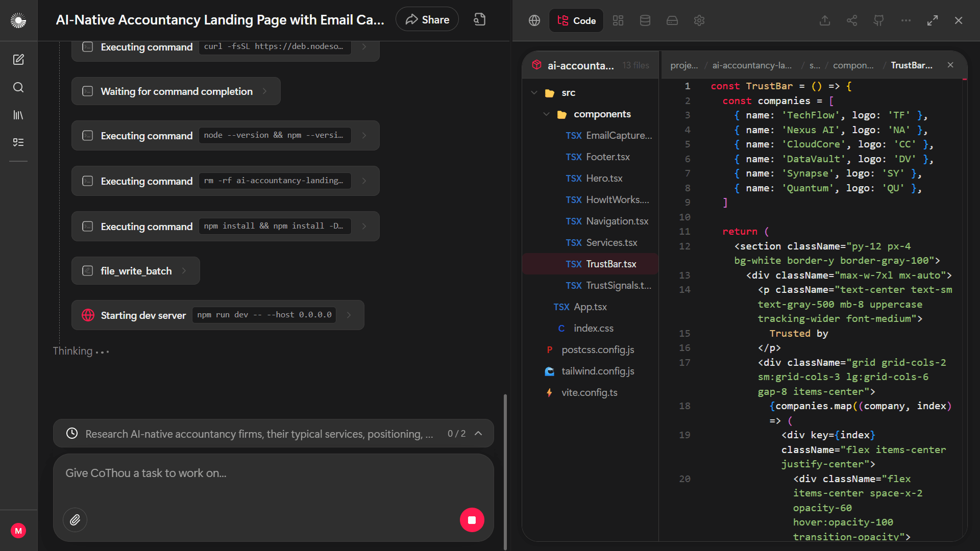This screenshot has height=551, width=980.
Task: Attach a file with the paperclip icon
Action: (75, 519)
